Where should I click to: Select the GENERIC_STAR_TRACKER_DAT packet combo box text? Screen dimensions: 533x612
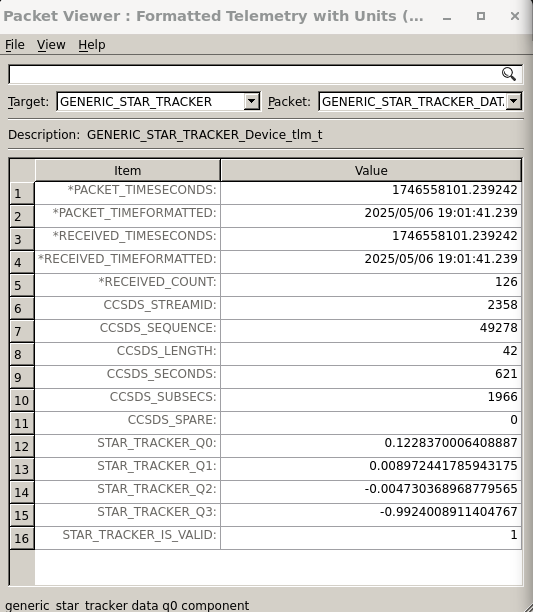point(413,101)
